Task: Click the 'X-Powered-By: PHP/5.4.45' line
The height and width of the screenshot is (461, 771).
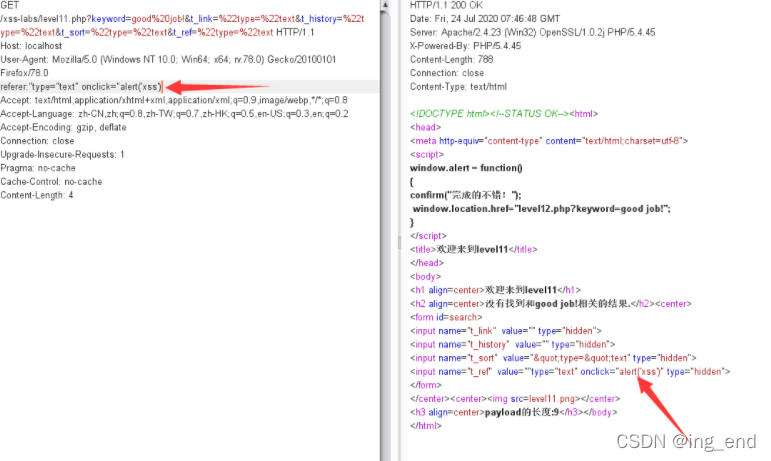Action: click(x=465, y=46)
